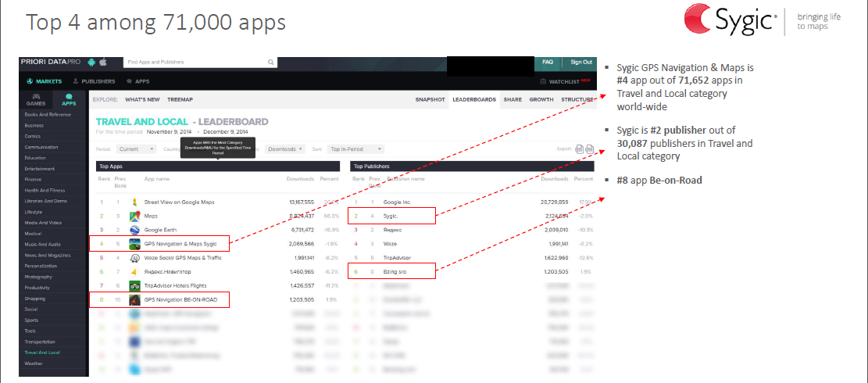
Task: Open the Treemap explore view
Action: pos(180,99)
